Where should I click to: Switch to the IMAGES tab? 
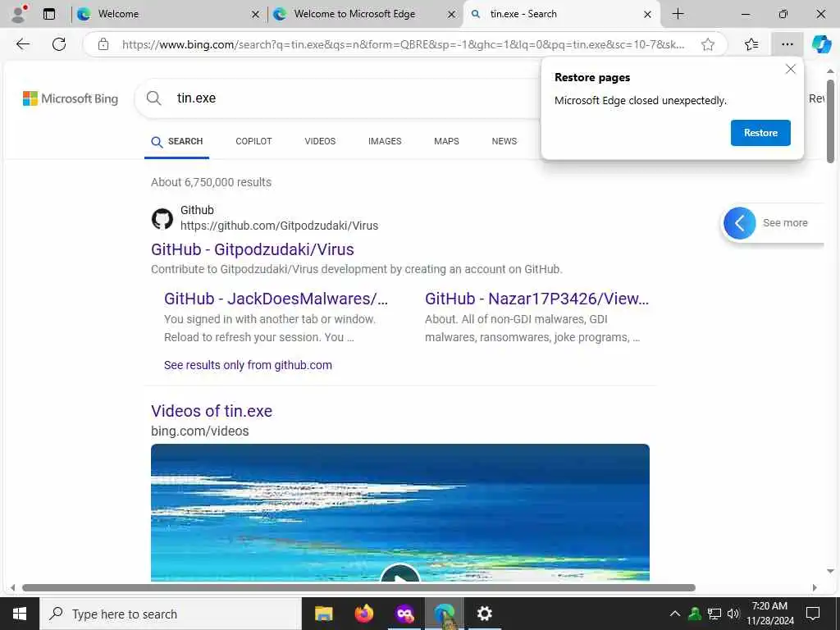[x=385, y=141]
